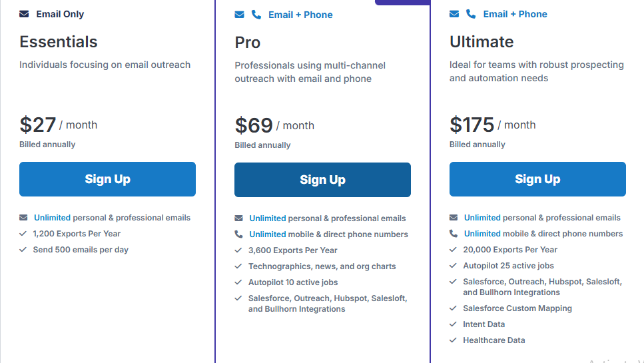The height and width of the screenshot is (363, 644).
Task: Click phone icon beside Ultimate unlimited mobile numbers
Action: click(454, 234)
